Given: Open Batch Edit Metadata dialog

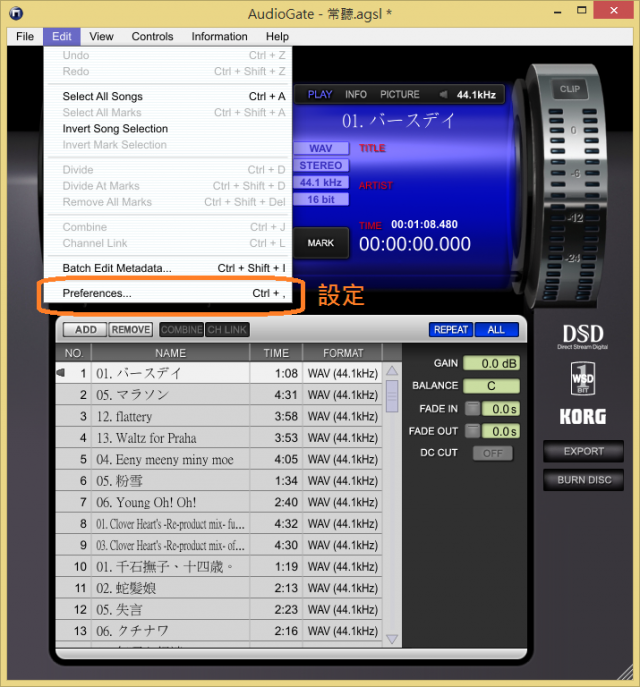Looking at the screenshot, I should click(168, 268).
